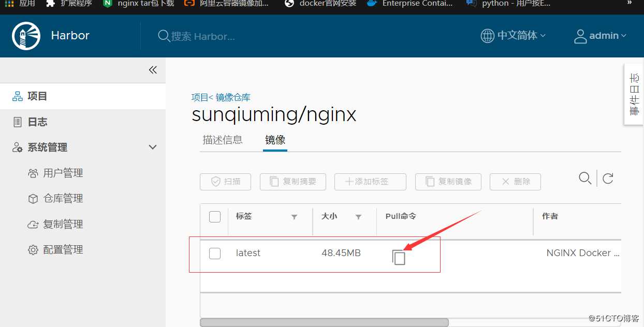Open the 中文简体 language dropdown

tap(521, 35)
